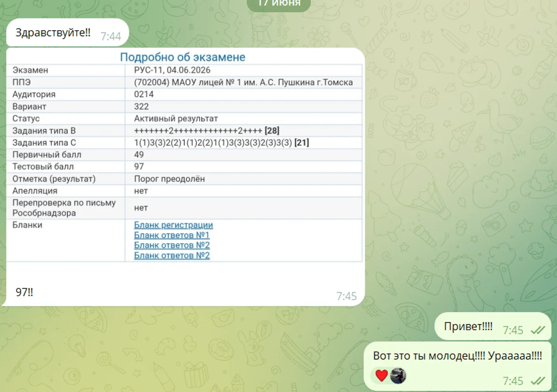Image resolution: width=557 pixels, height=392 pixels.
Task: Click the avatar beside the heart reaction
Action: click(x=398, y=376)
